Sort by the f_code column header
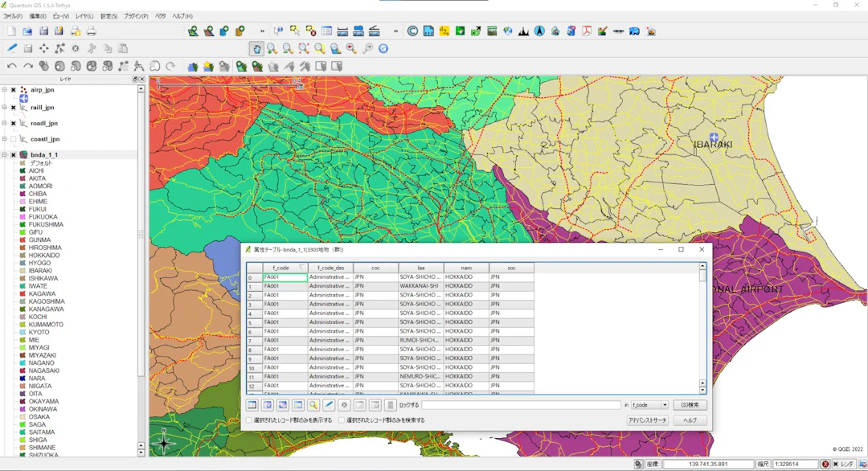 click(285, 268)
